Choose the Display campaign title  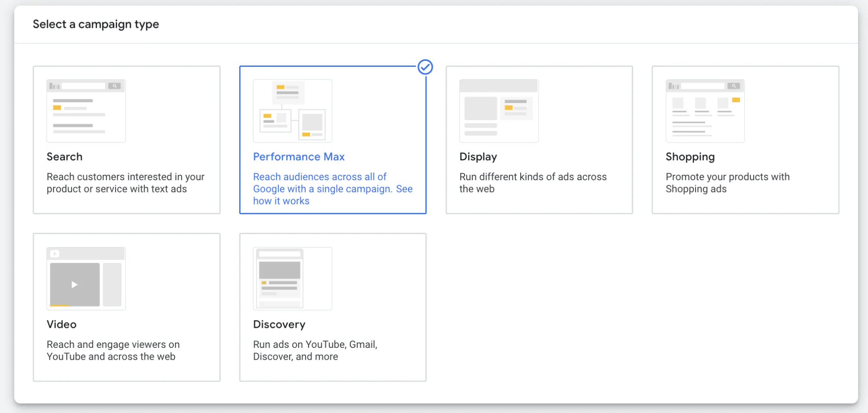point(478,157)
